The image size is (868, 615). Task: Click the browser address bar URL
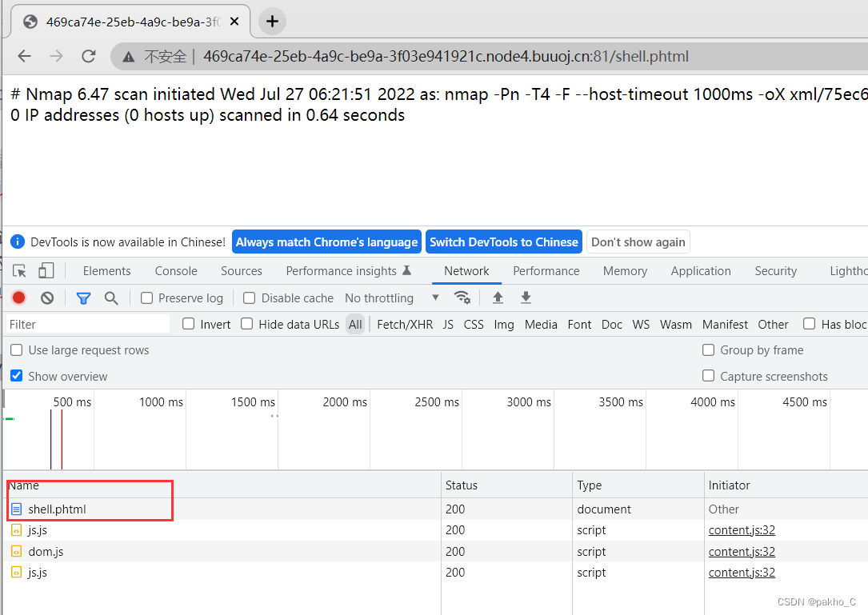(446, 57)
